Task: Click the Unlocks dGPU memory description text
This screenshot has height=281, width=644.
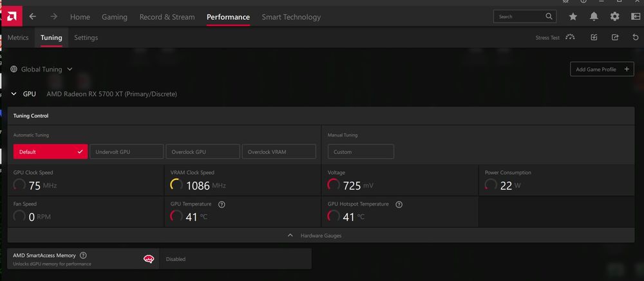Action: 52,264
